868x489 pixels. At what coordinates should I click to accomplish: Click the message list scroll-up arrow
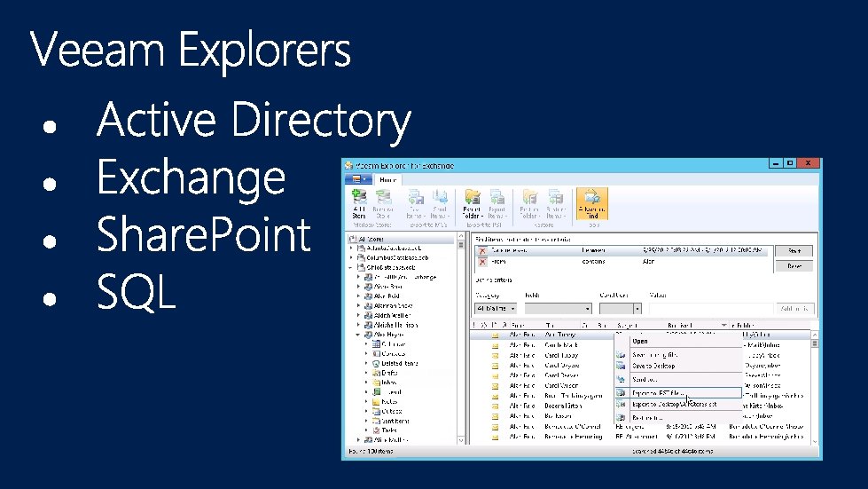click(x=814, y=335)
